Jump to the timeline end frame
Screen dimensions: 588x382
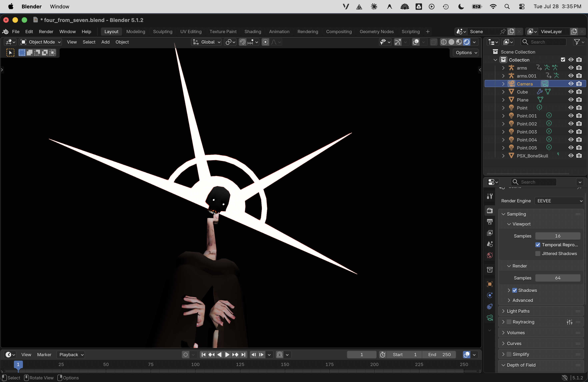coord(243,355)
